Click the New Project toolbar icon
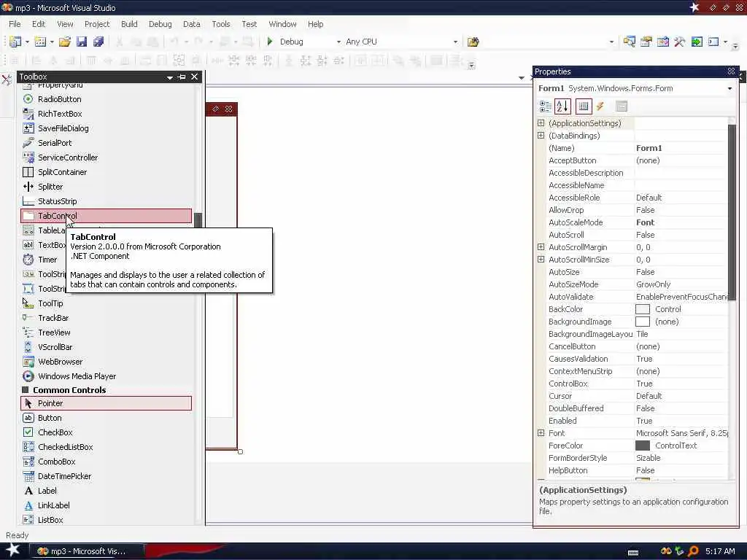The width and height of the screenshot is (747, 560). [15, 42]
